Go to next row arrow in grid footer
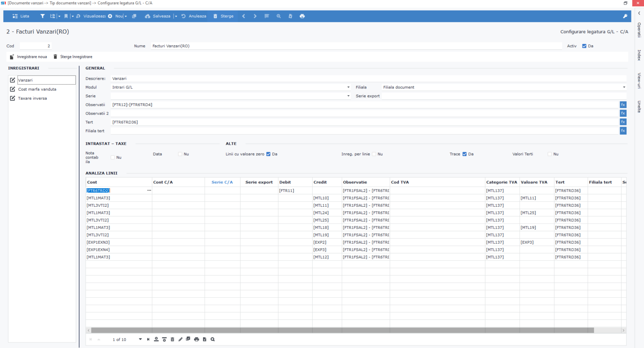644x348 pixels. click(140, 339)
